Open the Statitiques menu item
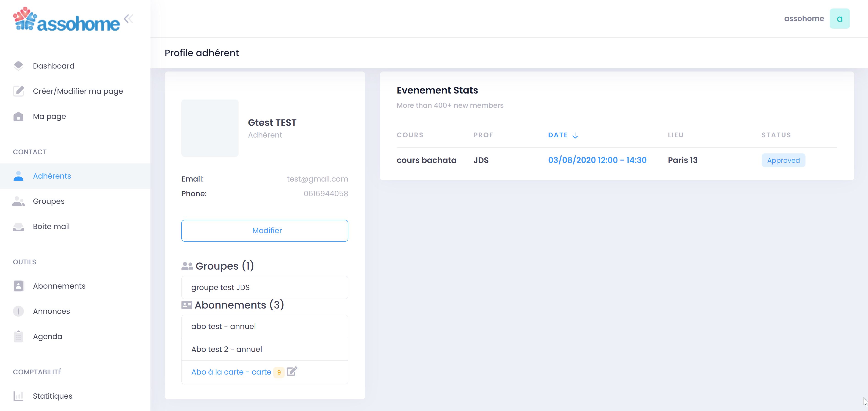Viewport: 868px width, 411px height. (53, 396)
